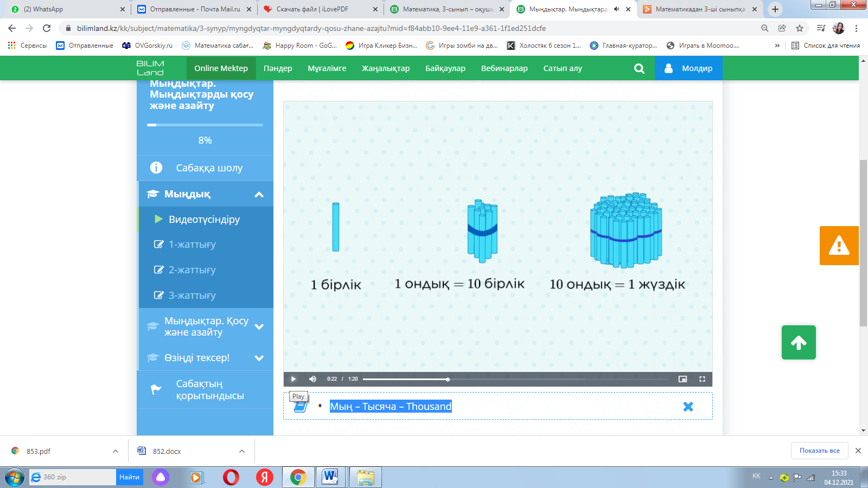Bookmark this page with star icon
This screenshot has width=868, height=488.
(x=800, y=28)
